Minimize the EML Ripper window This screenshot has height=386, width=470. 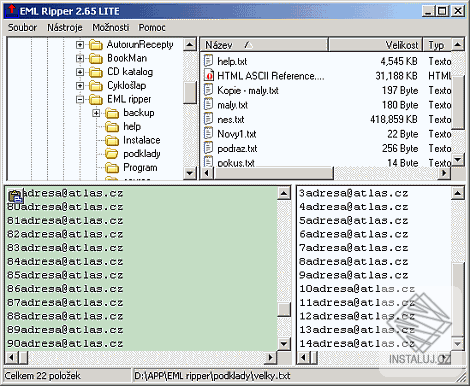[x=428, y=11]
